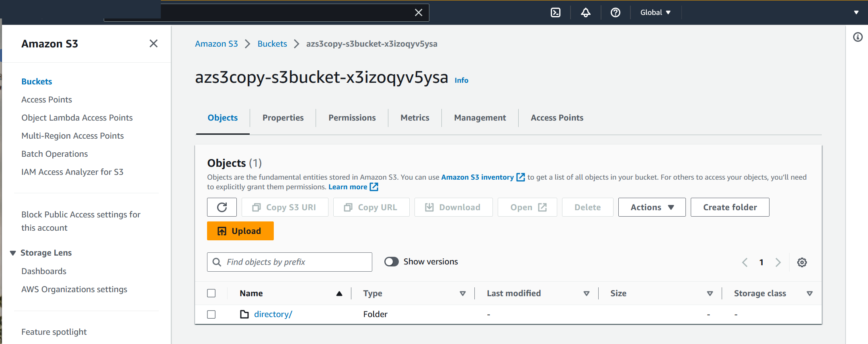
Task: Toggle the Show versions switch
Action: point(391,262)
